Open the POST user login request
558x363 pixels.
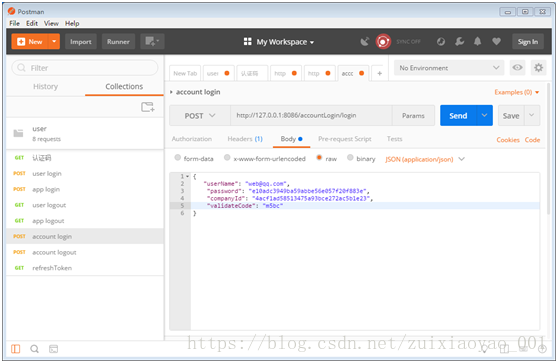point(85,173)
